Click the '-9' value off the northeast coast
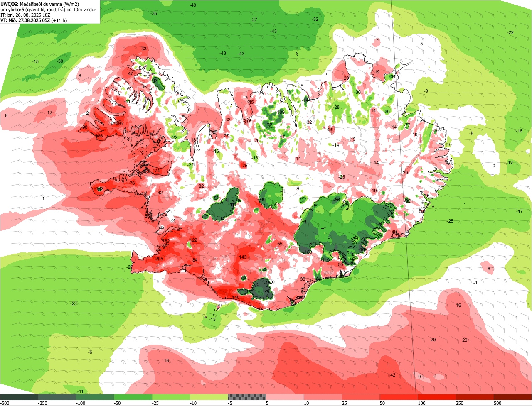Viewport: 532px width, 406px height. click(426, 91)
